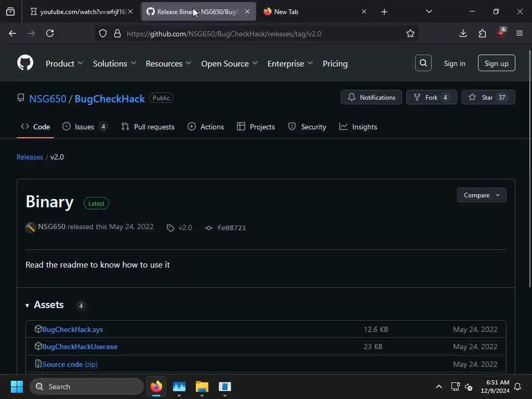Reload the page with the refresh icon
This screenshot has width=532, height=399.
pos(50,34)
